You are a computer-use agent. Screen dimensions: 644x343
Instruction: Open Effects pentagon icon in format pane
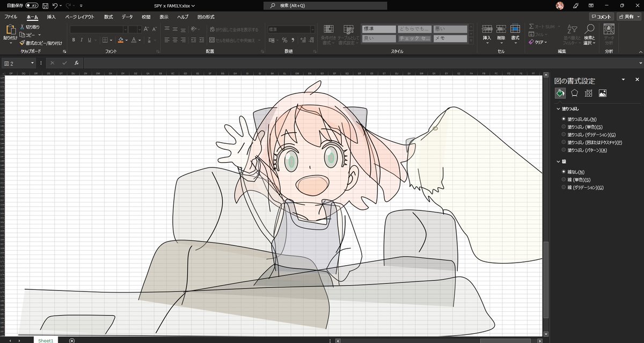(x=574, y=93)
